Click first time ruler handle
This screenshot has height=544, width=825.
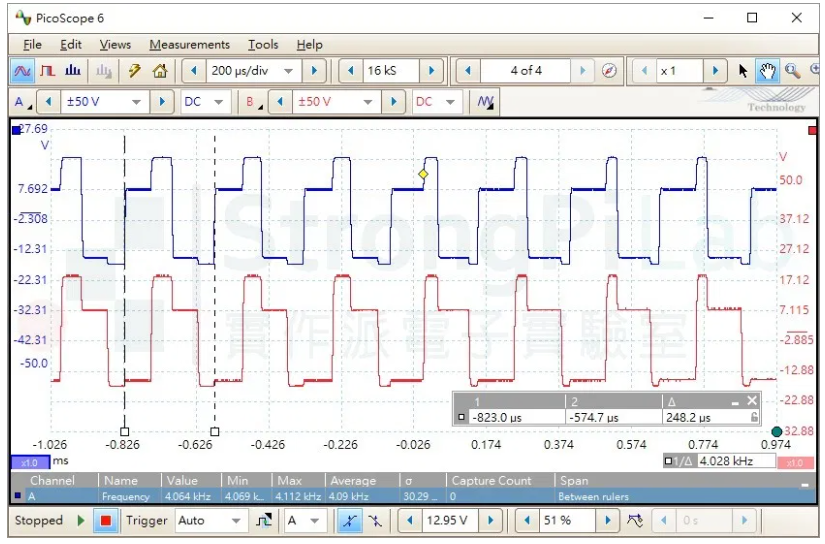125,432
